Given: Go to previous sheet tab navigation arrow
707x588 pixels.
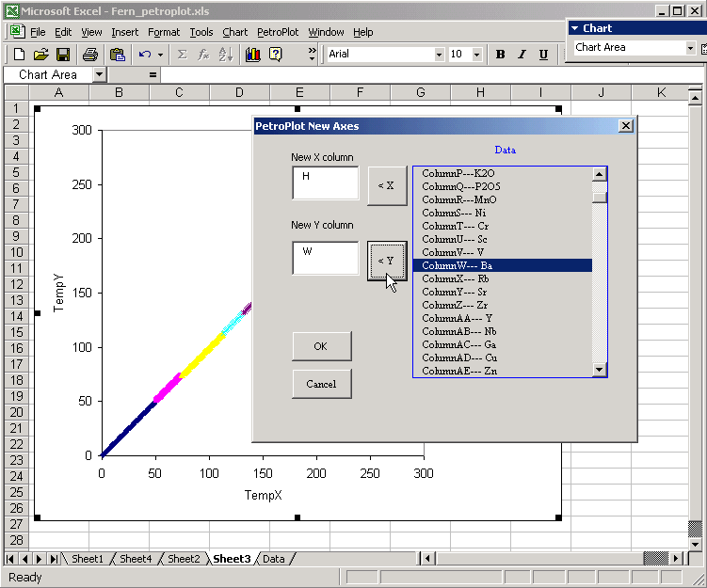Looking at the screenshot, I should (24, 559).
